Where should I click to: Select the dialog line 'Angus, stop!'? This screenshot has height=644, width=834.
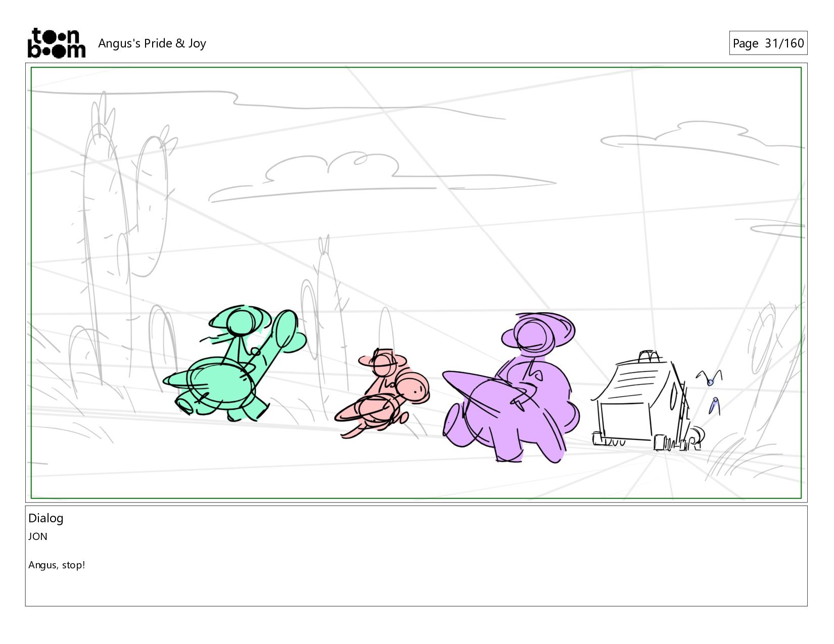click(57, 565)
